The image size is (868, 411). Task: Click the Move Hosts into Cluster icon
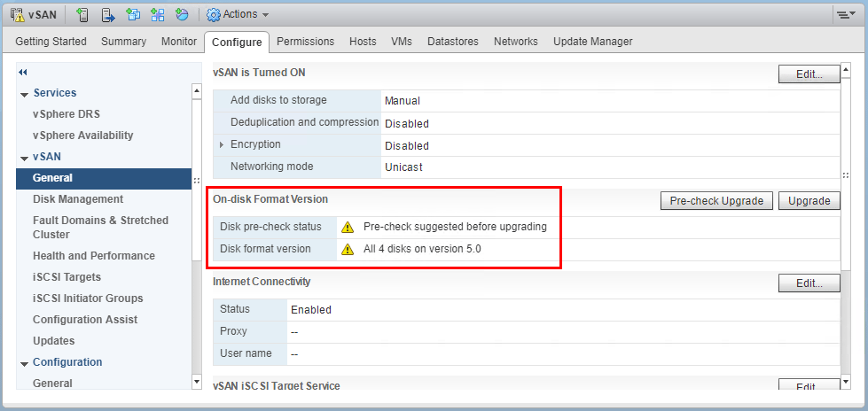[x=107, y=14]
